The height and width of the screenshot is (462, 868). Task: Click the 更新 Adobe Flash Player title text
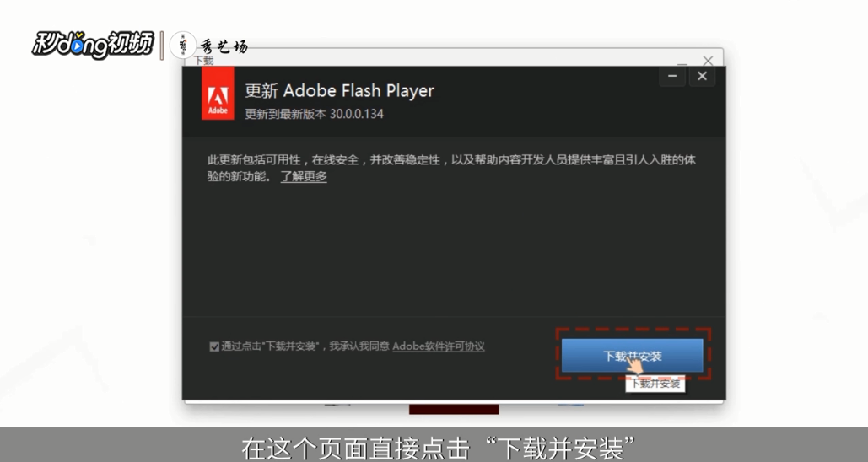[339, 91]
